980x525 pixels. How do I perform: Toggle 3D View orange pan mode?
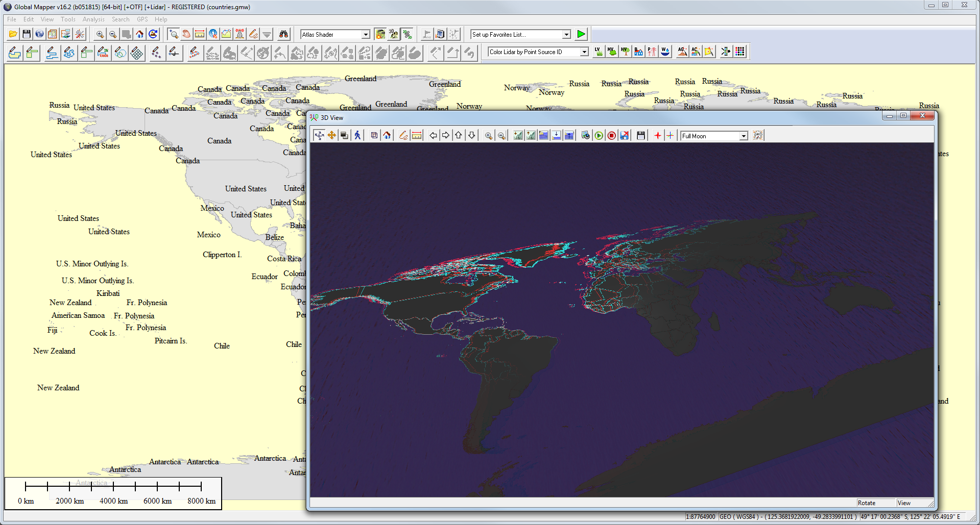[332, 135]
